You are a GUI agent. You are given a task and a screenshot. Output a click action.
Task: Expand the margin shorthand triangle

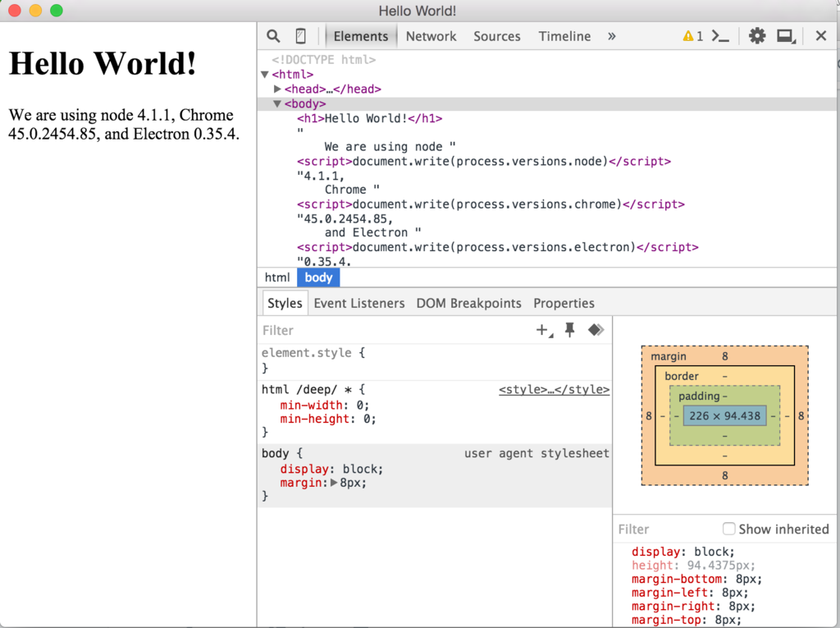(x=334, y=483)
